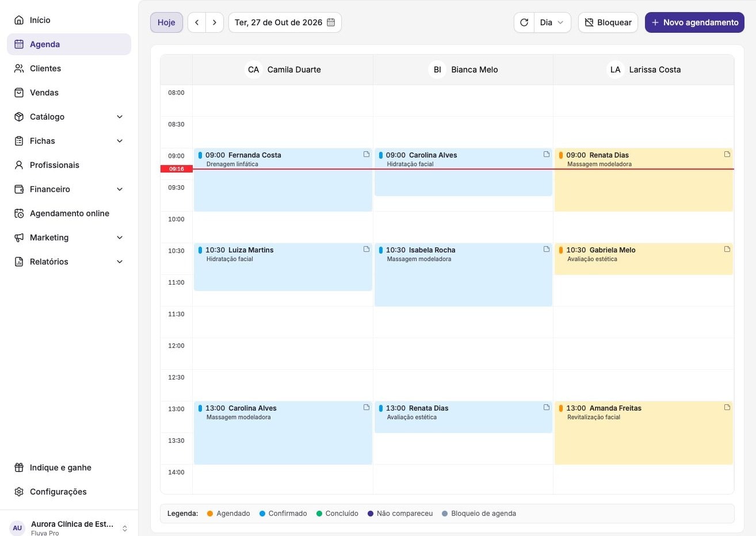This screenshot has width=756, height=536.
Task: Expand the Marketing submenu
Action: point(120,238)
